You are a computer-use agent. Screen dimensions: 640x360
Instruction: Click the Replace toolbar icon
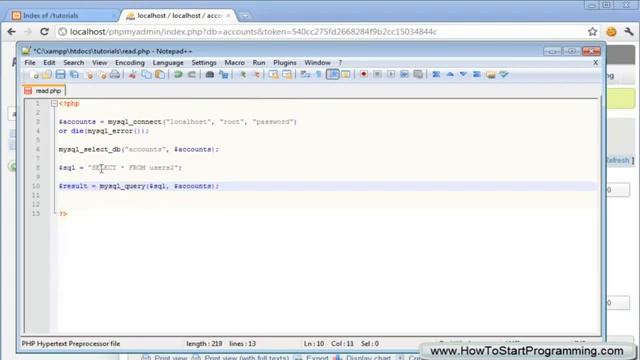point(224,75)
